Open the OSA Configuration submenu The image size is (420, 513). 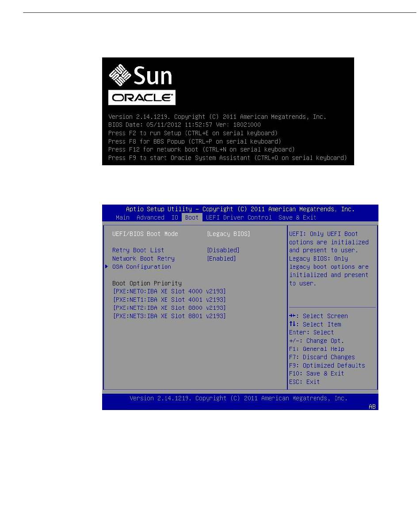(141, 266)
